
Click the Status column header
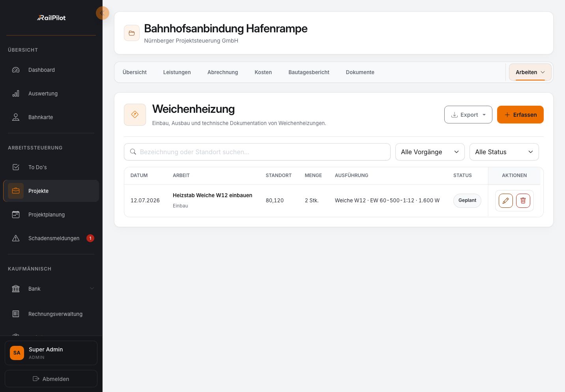coord(462,175)
